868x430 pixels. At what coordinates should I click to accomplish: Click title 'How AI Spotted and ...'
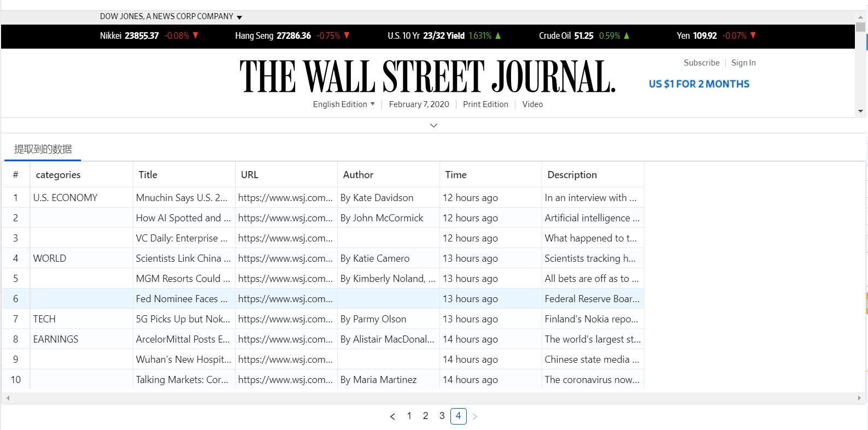pos(183,218)
